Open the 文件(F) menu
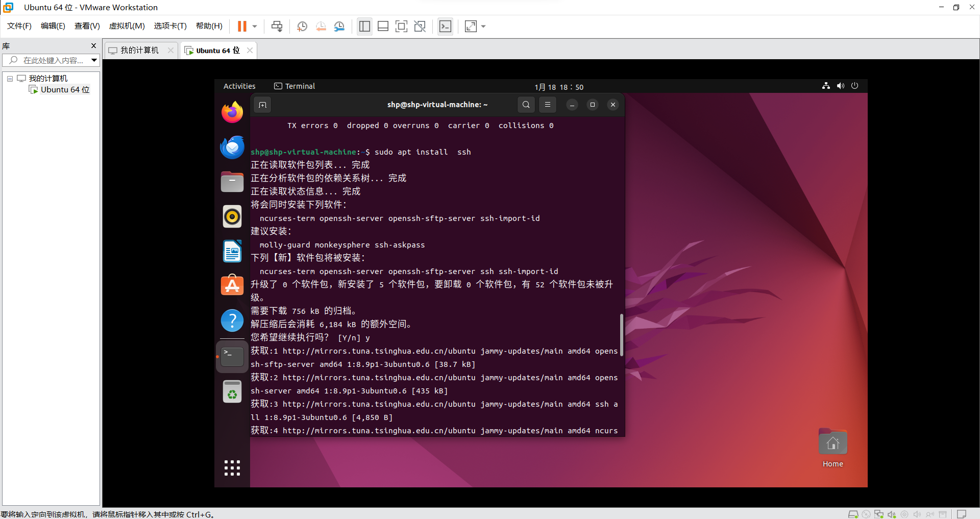Viewport: 980px width, 519px height. click(x=19, y=26)
